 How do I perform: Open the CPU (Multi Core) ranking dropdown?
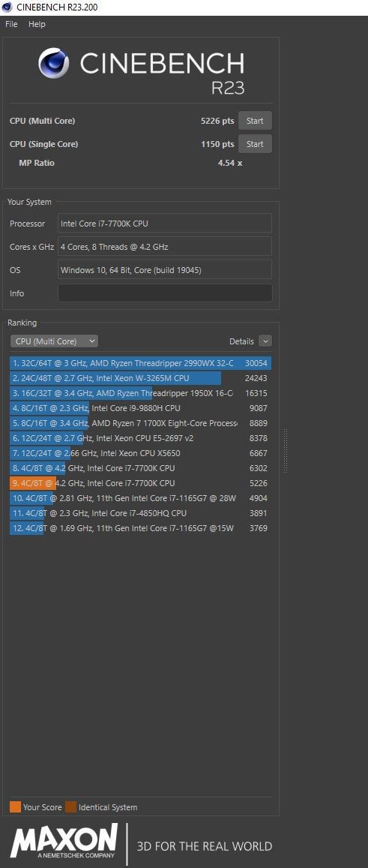click(x=54, y=341)
